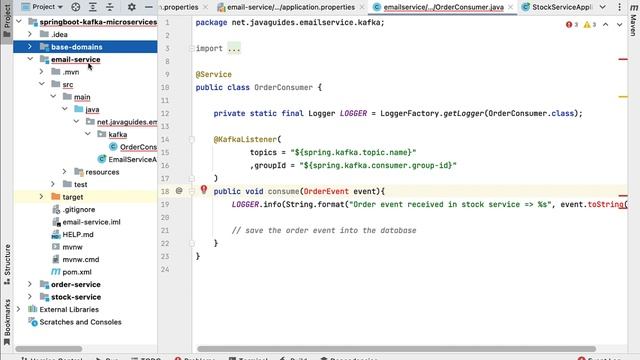Collapse the kafka package

pos(88,134)
